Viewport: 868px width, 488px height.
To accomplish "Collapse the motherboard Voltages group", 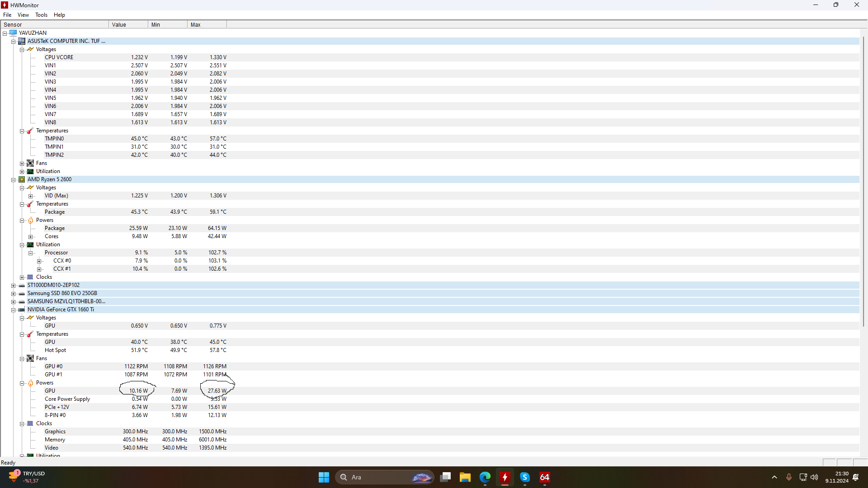I will 22,49.
